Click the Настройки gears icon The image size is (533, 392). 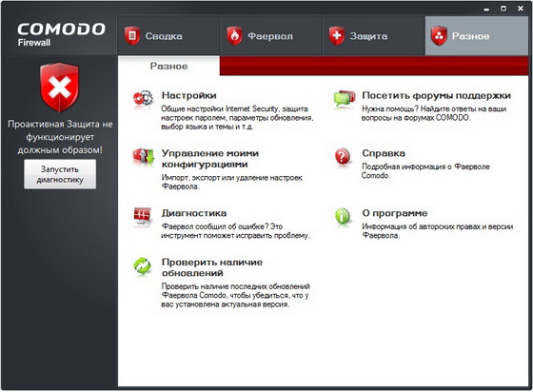point(143,99)
